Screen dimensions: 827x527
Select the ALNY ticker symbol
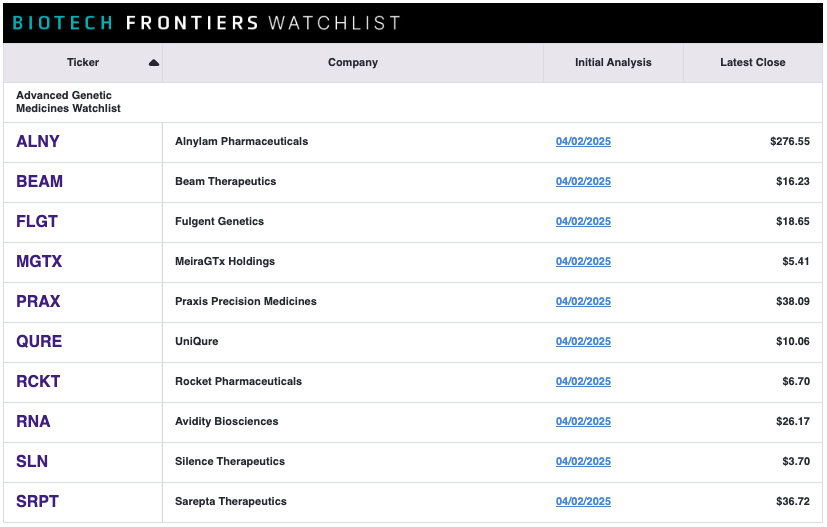(x=38, y=141)
